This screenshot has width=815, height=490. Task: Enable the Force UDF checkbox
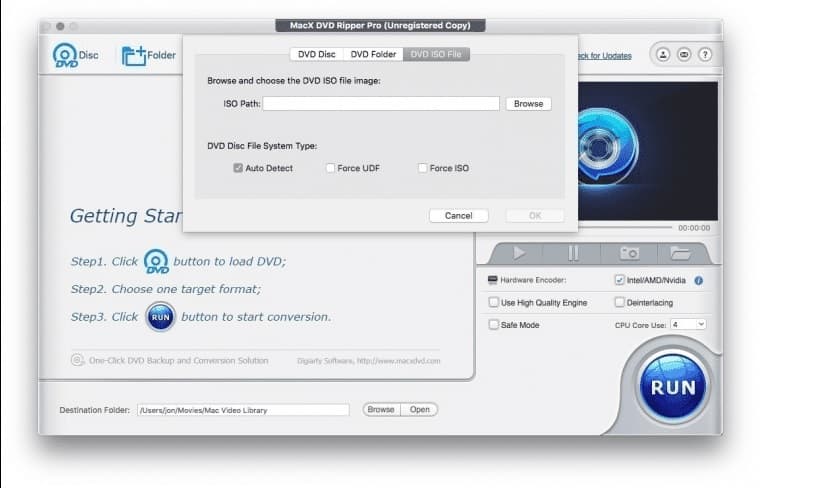click(x=330, y=168)
